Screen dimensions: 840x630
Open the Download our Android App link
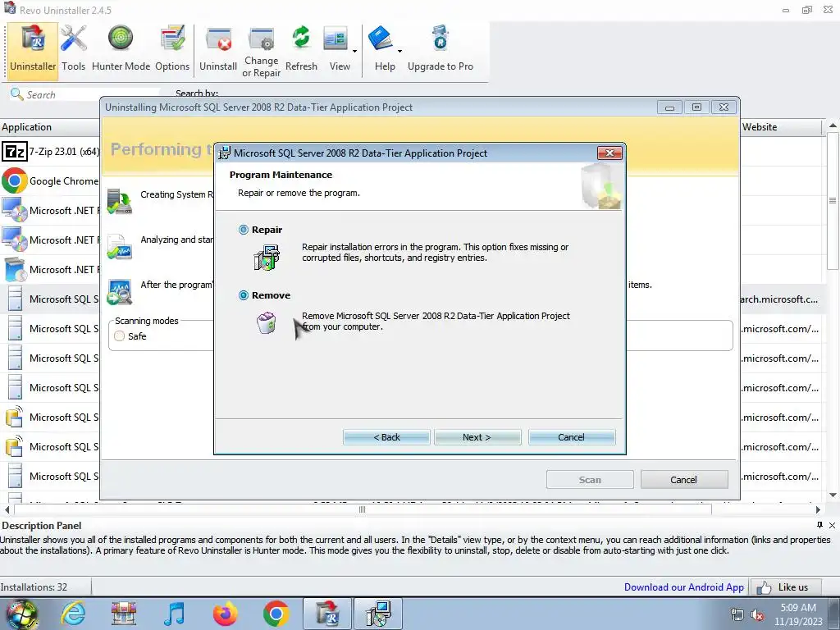tap(683, 587)
